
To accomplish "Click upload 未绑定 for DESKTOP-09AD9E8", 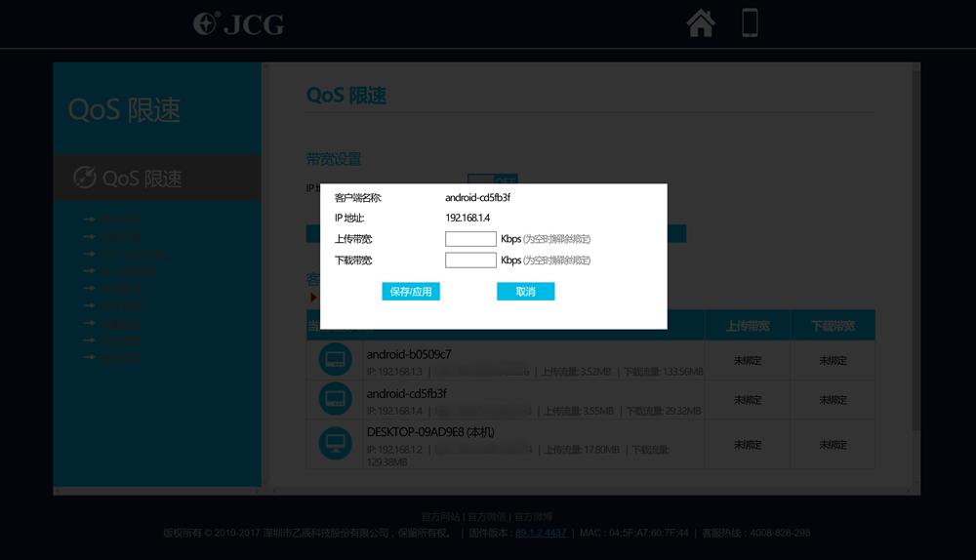I will point(748,444).
